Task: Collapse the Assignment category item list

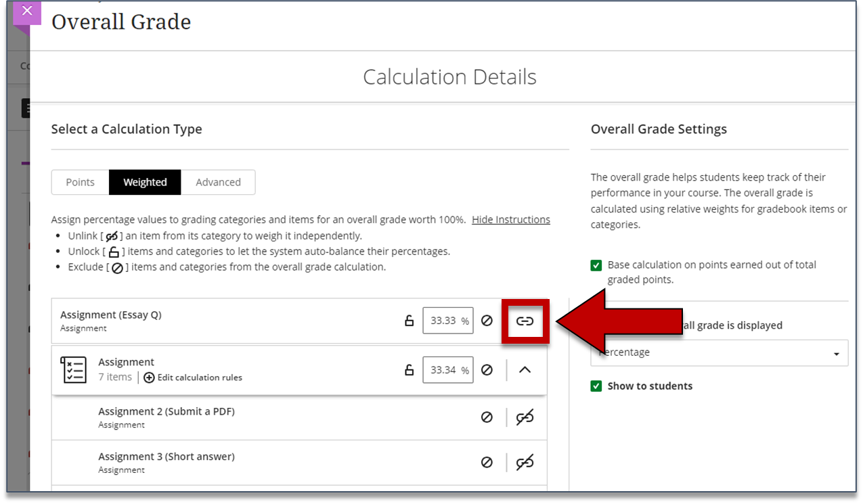Action: [525, 369]
